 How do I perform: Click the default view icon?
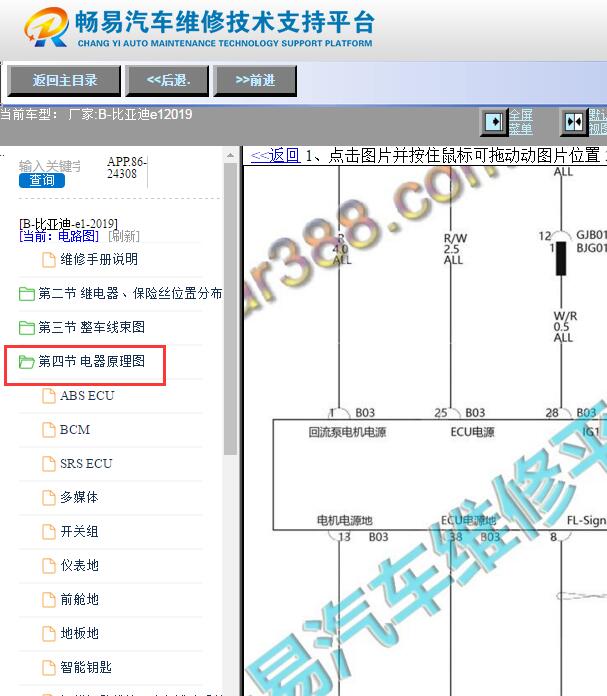coord(574,121)
